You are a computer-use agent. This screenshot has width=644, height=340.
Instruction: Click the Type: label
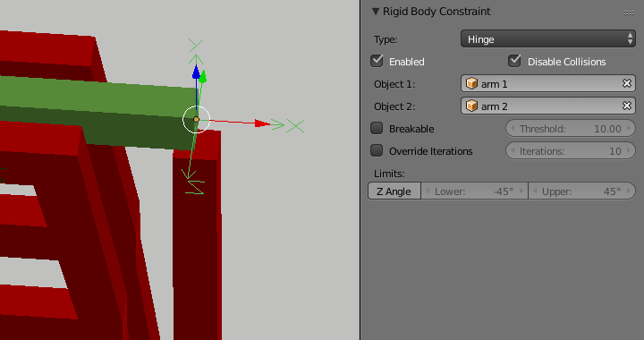pos(386,39)
